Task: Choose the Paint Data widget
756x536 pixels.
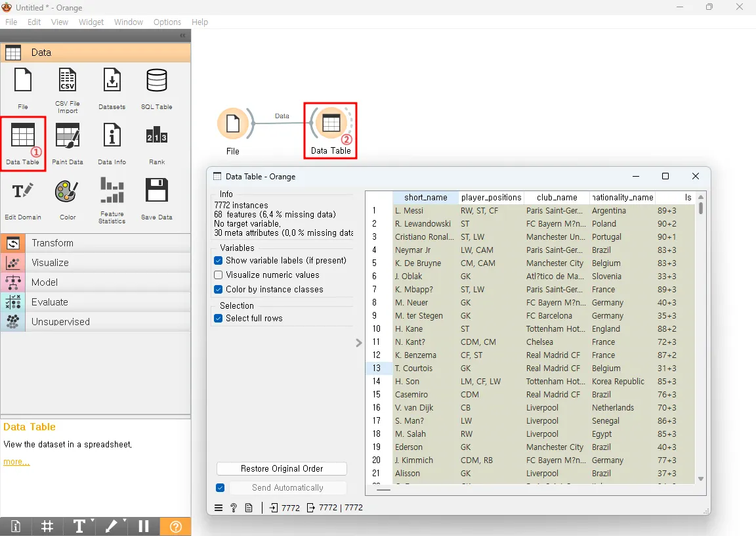Action: click(68, 136)
